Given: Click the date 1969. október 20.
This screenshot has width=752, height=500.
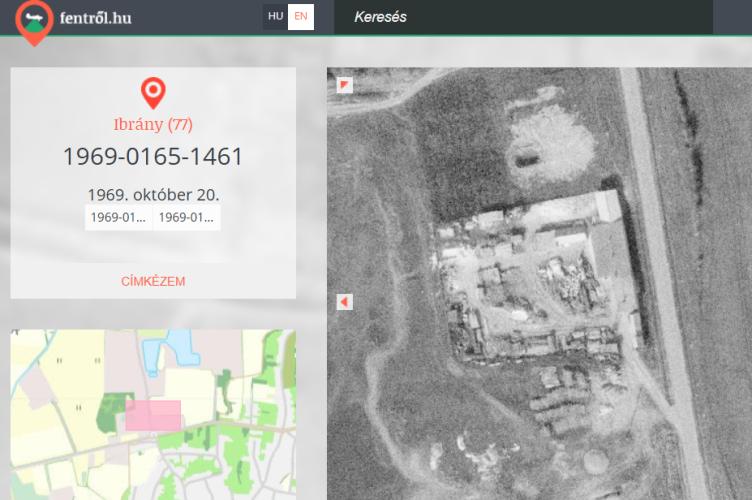Looking at the screenshot, I should pyautogui.click(x=153, y=194).
